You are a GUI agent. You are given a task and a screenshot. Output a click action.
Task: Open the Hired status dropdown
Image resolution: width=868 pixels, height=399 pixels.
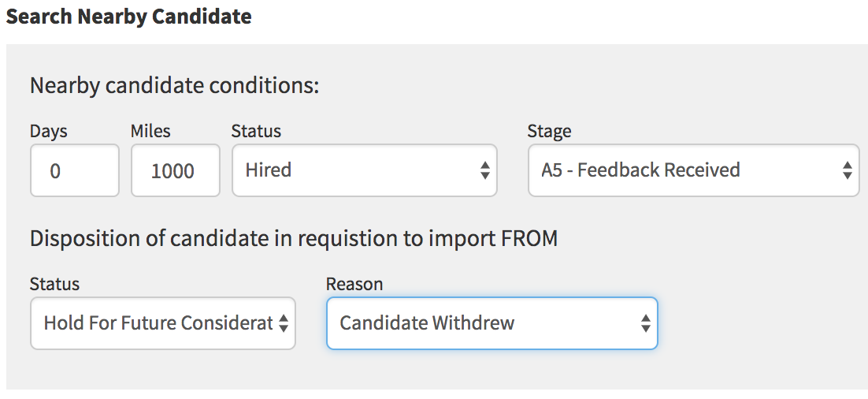pyautogui.click(x=364, y=170)
